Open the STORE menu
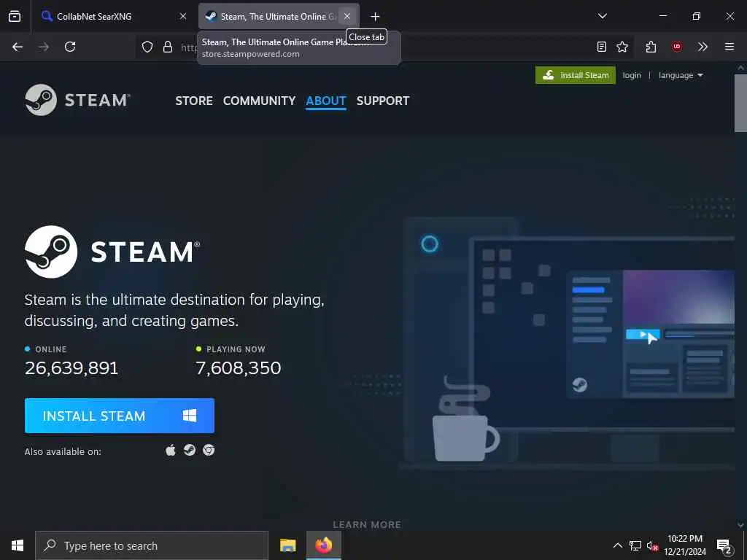 [x=194, y=101]
